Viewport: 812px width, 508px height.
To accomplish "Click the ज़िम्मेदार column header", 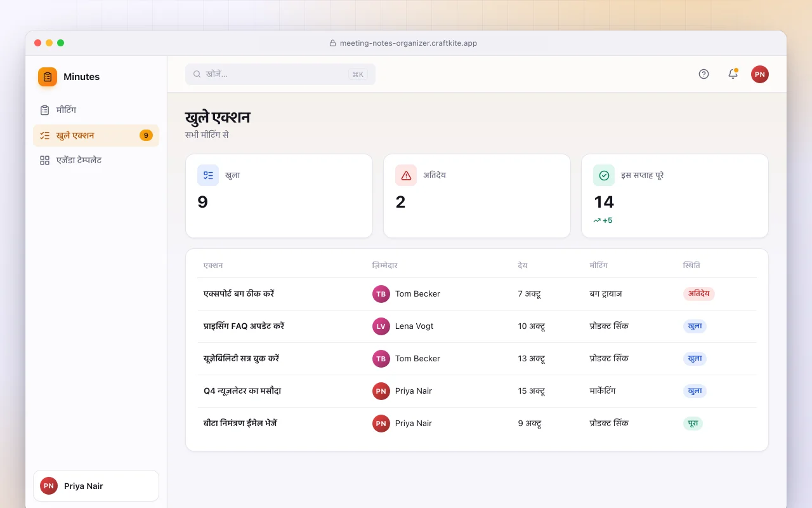I will point(385,265).
